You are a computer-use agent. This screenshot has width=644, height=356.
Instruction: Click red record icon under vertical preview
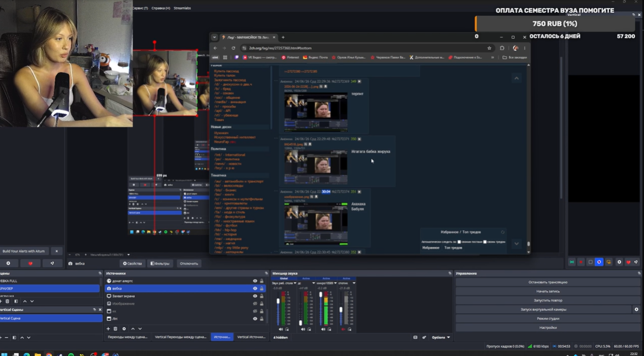click(x=581, y=262)
